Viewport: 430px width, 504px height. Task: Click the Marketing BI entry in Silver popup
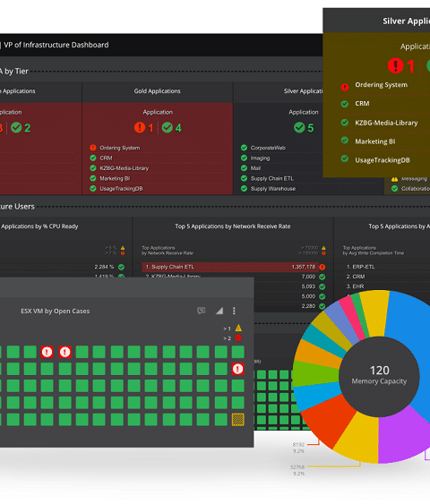pos(375,141)
